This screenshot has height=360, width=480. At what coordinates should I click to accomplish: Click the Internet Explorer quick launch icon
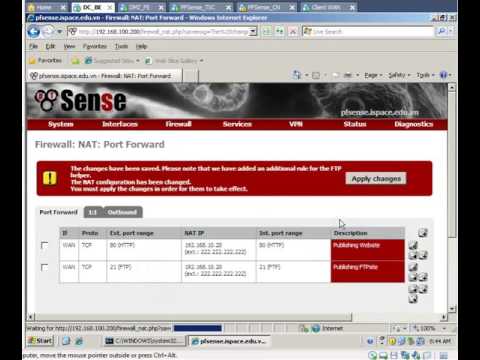coord(79,341)
